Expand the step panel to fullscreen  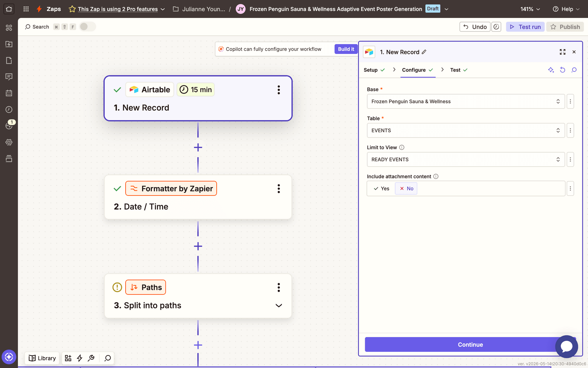562,52
